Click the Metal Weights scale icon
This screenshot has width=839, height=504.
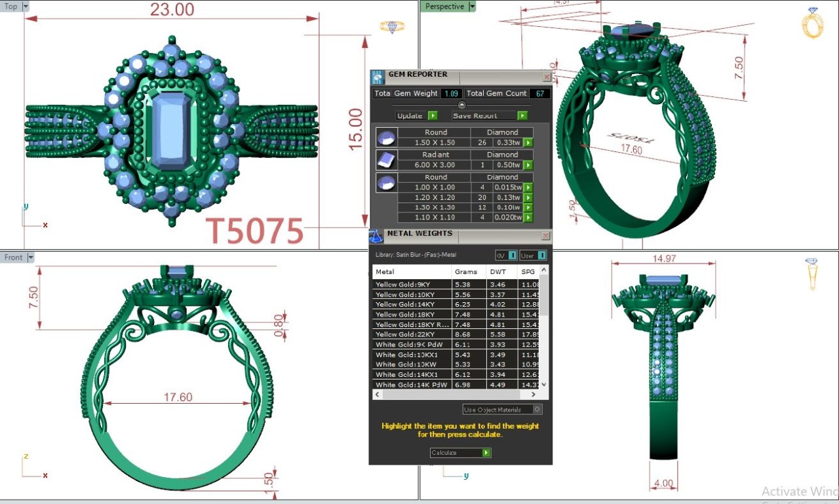click(x=376, y=236)
